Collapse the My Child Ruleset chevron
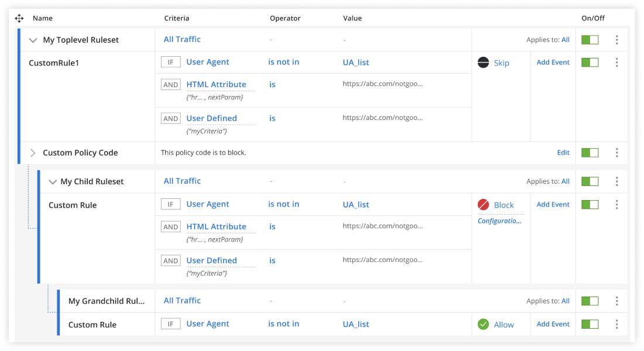 click(52, 182)
